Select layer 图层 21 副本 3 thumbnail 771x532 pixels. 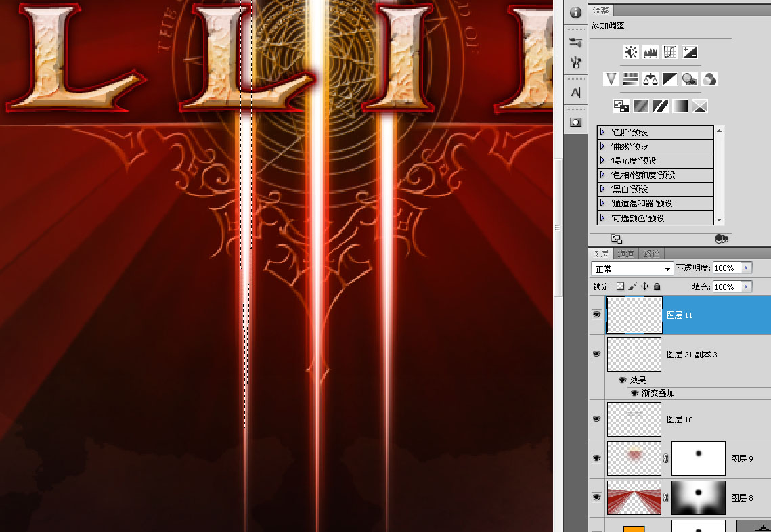pos(634,354)
